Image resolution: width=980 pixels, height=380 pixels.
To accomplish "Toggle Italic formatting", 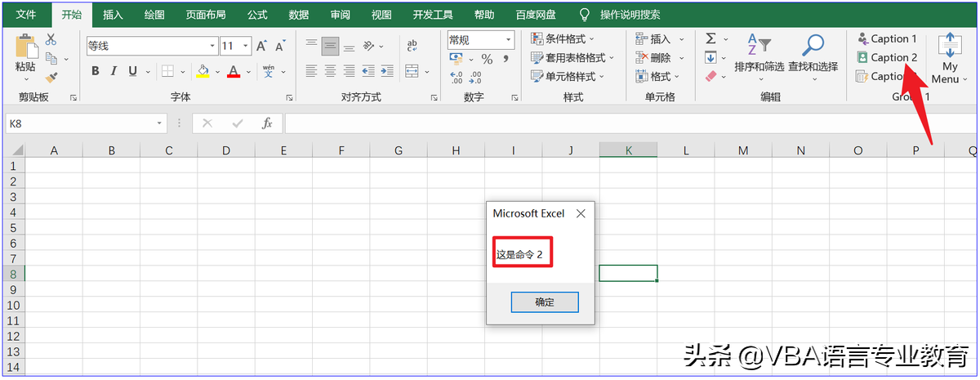I will pos(114,71).
